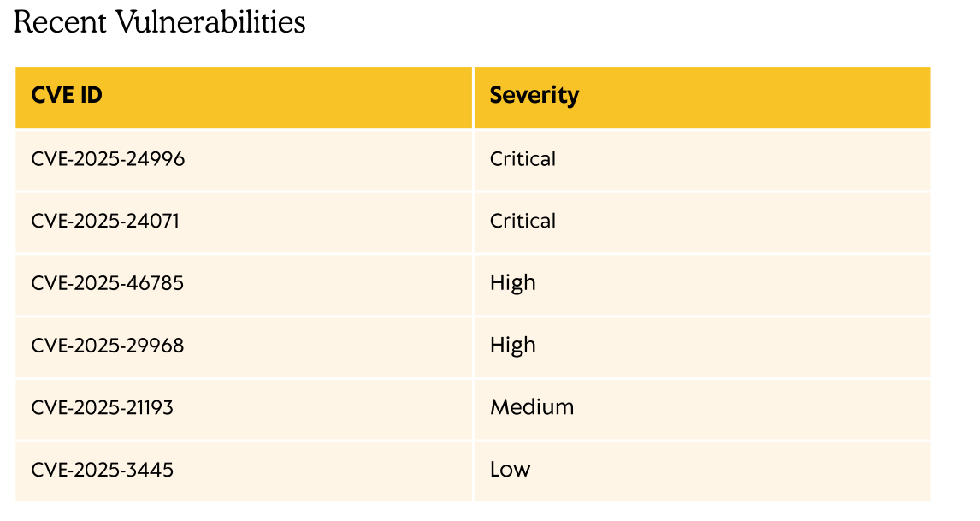The width and height of the screenshot is (980, 521).
Task: Select the CVE-2025-24071 cell
Action: click(x=105, y=221)
